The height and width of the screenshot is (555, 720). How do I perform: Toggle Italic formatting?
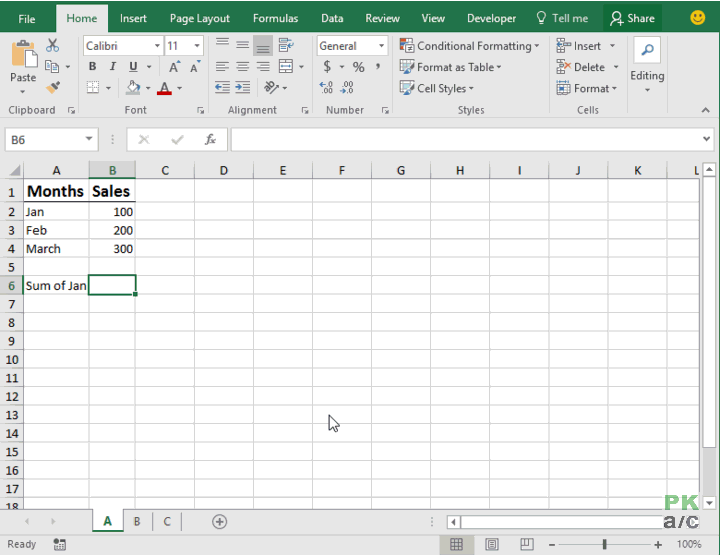pyautogui.click(x=112, y=67)
